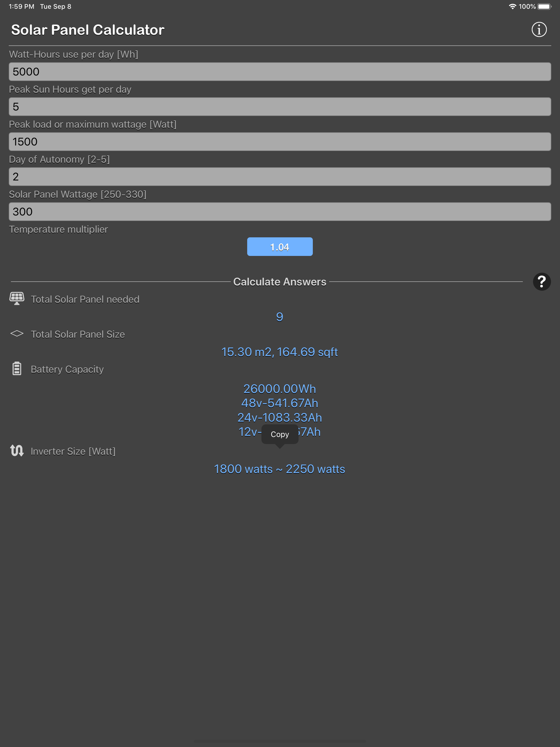Viewport: 560px width, 747px height.
Task: Tap the 1.04 temperature multiplier control
Action: [280, 247]
